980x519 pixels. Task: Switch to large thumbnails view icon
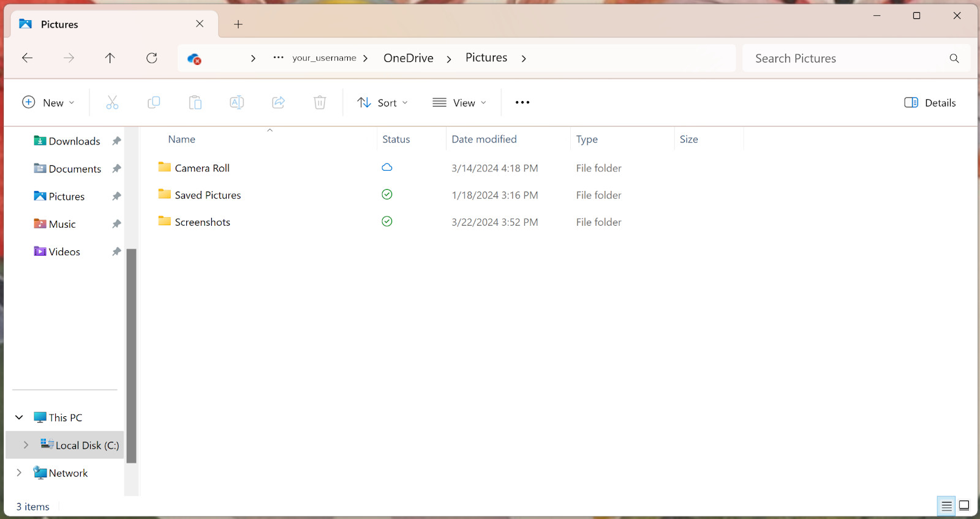(964, 506)
